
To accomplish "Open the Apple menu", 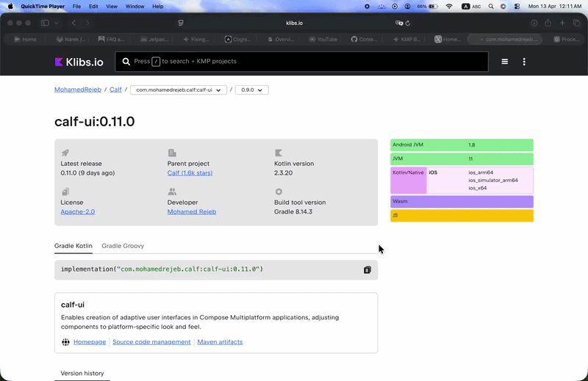I will tap(10, 7).
